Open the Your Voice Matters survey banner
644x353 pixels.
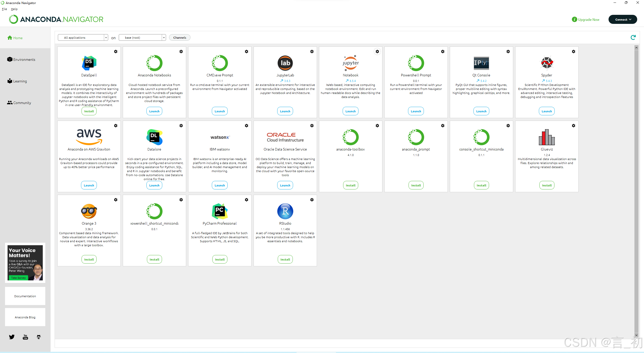tap(25, 263)
